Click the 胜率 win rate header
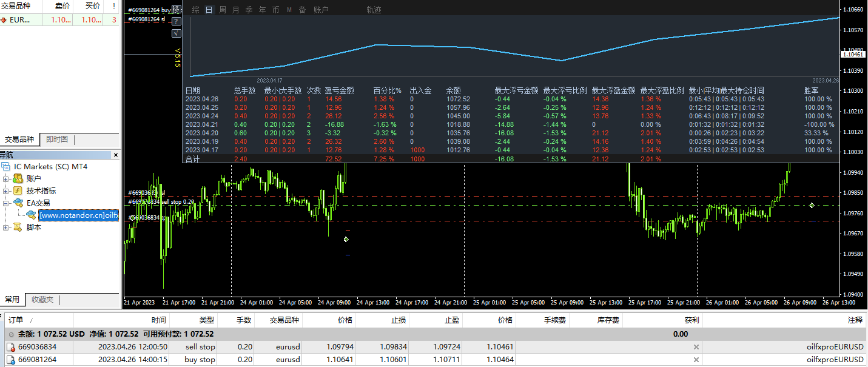 tap(812, 90)
